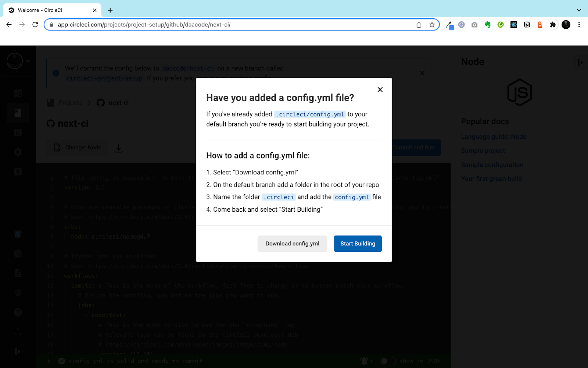Viewport: 588px width, 368px height.
Task: Open the Notion extension icon
Action: tap(526, 25)
